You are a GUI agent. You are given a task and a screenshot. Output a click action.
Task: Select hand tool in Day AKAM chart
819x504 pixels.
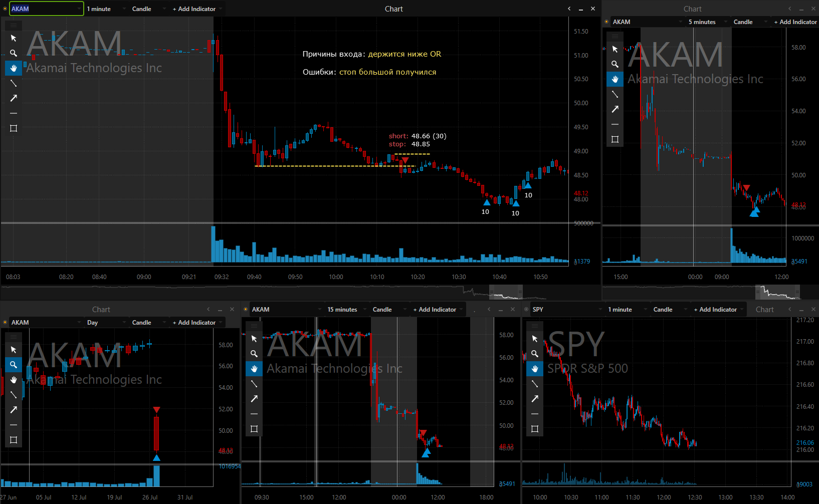[14, 380]
